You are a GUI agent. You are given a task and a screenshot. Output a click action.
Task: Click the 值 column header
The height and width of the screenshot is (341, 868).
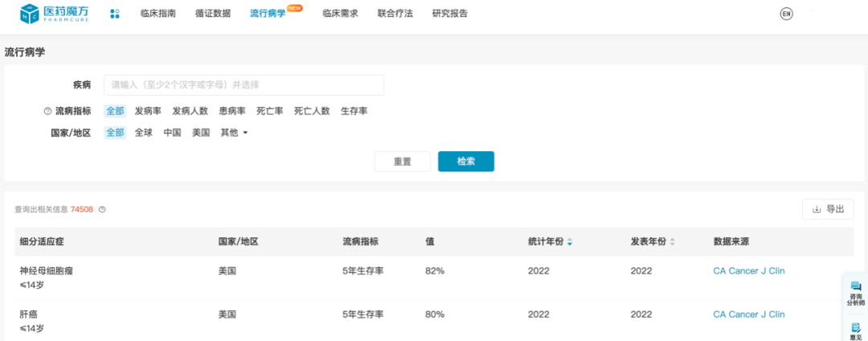coord(429,242)
